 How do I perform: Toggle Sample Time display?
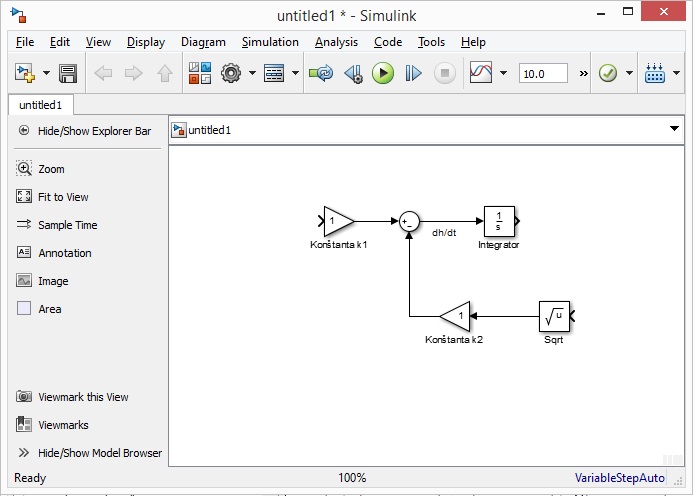click(x=57, y=225)
